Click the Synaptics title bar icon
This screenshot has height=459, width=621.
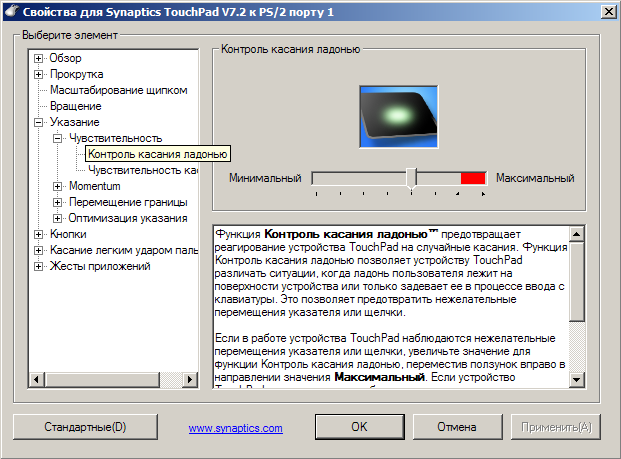(11, 11)
